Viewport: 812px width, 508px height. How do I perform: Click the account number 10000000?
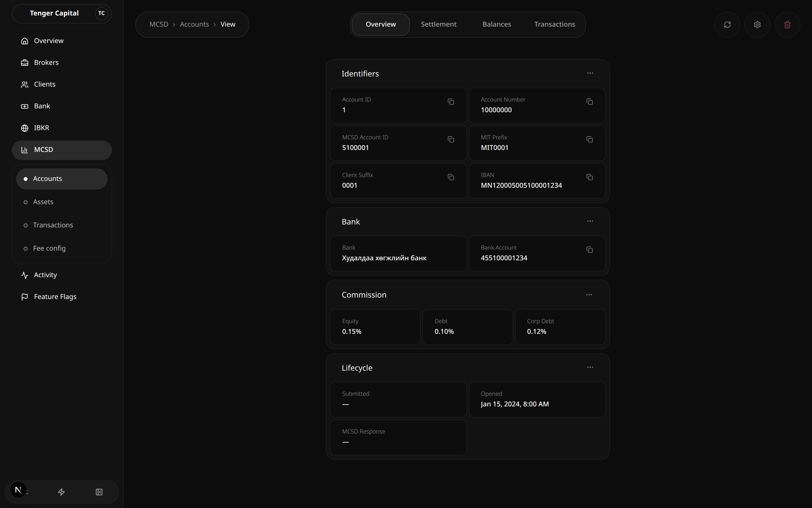pos(496,110)
